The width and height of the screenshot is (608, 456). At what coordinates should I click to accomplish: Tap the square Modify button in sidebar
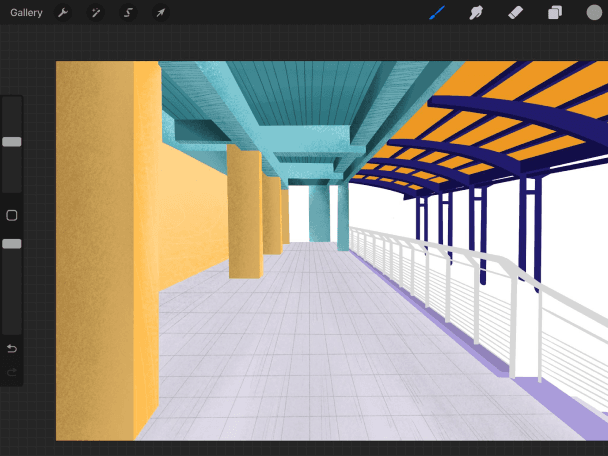(x=12, y=215)
